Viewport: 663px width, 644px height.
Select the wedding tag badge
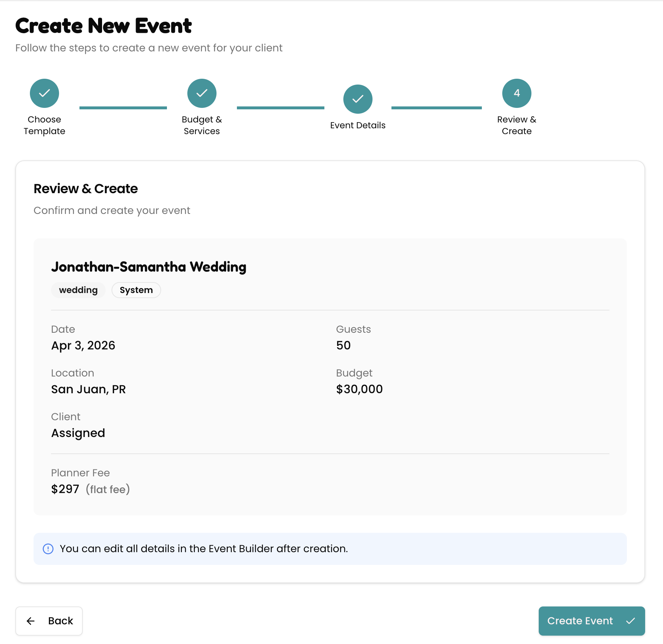tap(78, 290)
